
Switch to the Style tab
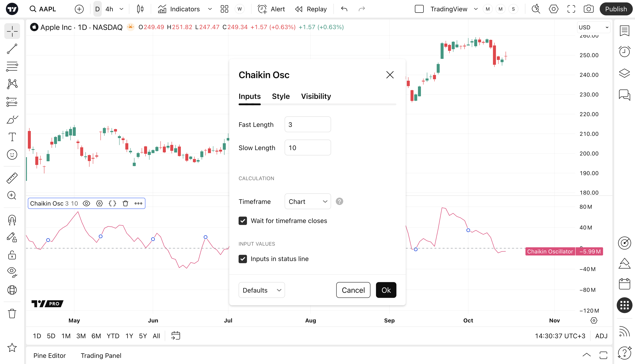click(281, 96)
